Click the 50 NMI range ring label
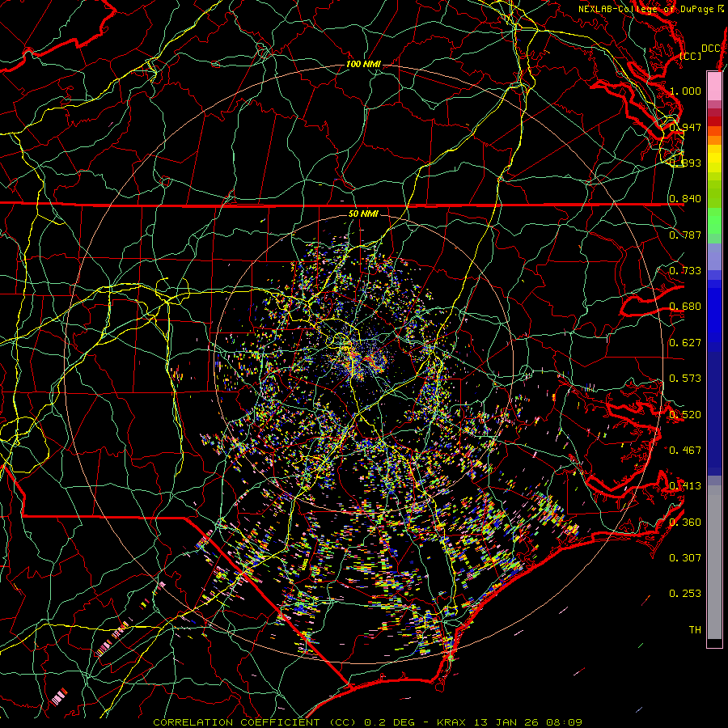The image size is (728, 728). (363, 214)
